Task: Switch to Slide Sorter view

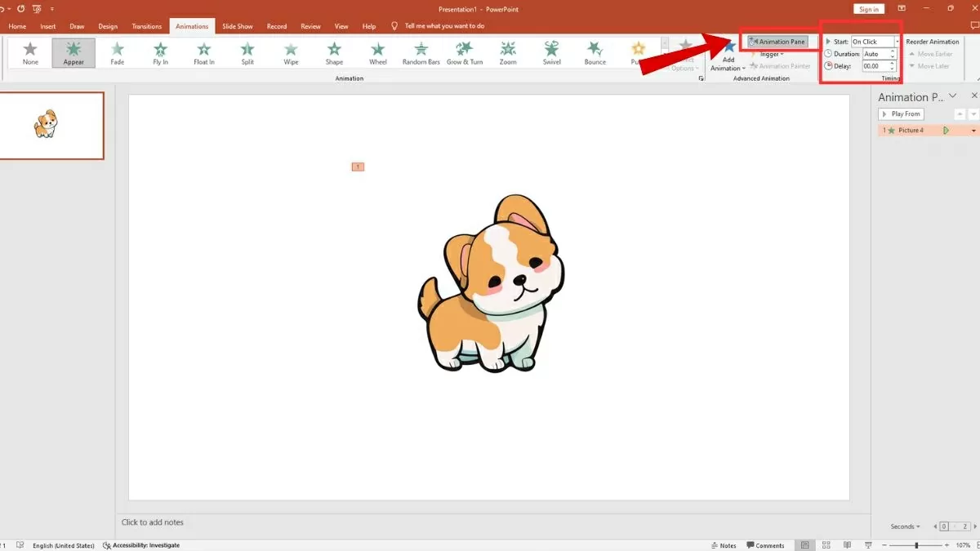Action: coord(826,545)
